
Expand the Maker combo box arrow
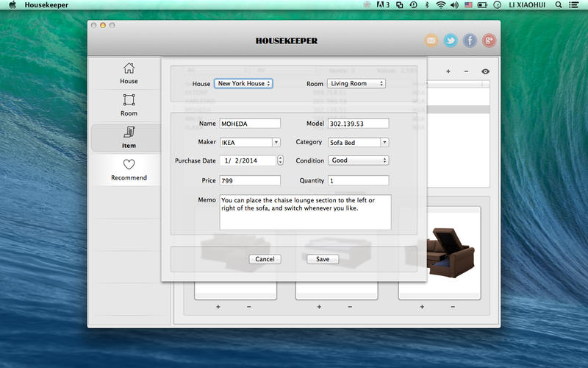click(x=276, y=142)
